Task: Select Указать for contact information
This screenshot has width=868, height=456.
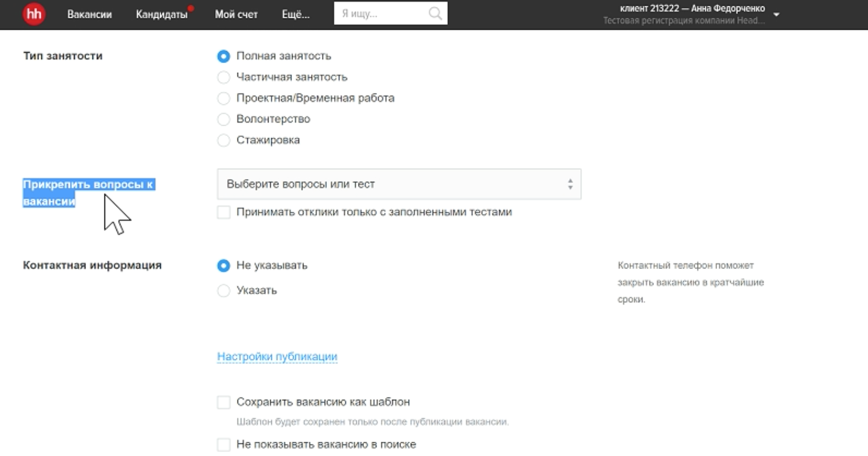Action: pyautogui.click(x=224, y=290)
